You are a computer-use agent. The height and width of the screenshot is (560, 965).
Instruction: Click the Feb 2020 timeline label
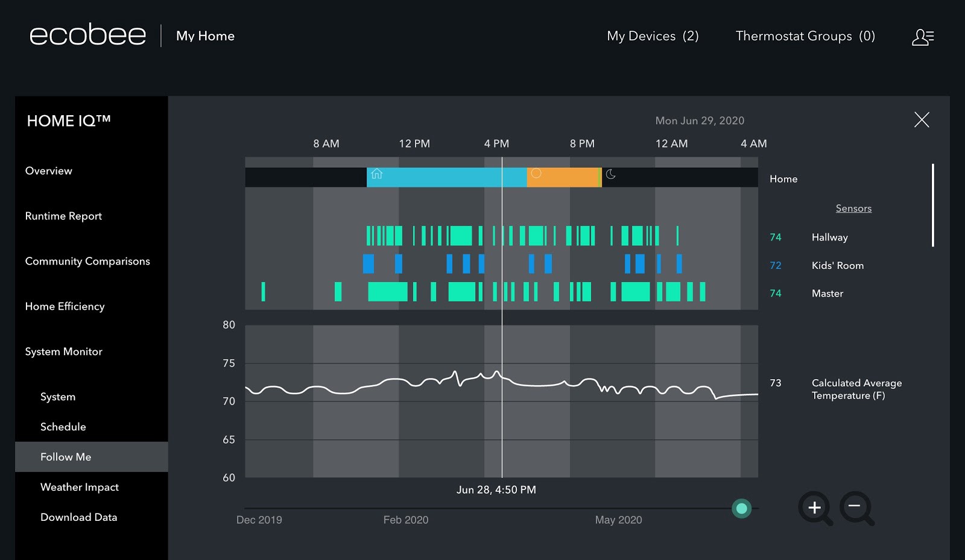(x=406, y=520)
